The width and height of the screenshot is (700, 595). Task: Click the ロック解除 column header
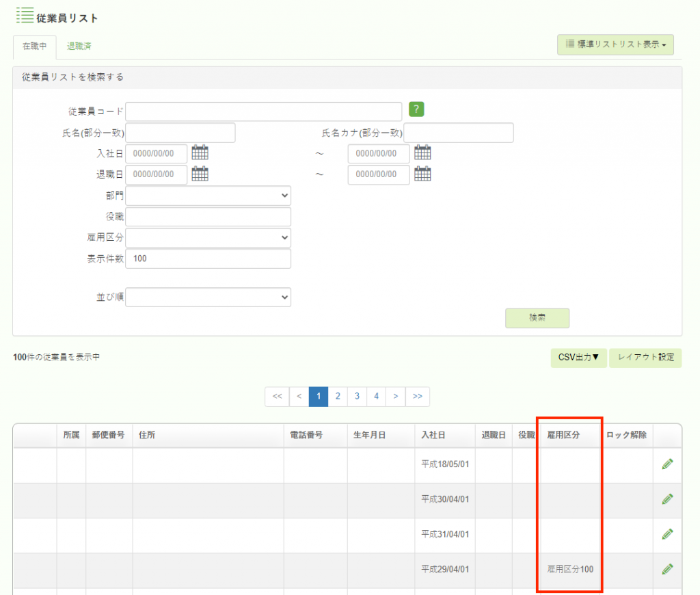pyautogui.click(x=626, y=435)
